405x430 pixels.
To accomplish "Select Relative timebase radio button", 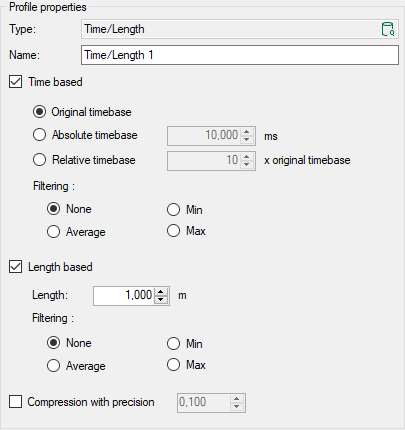I will [39, 160].
